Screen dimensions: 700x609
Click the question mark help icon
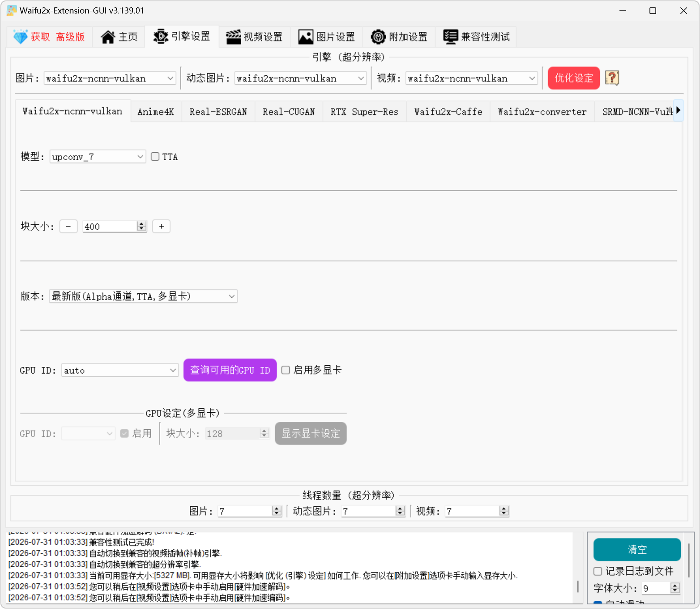click(612, 78)
